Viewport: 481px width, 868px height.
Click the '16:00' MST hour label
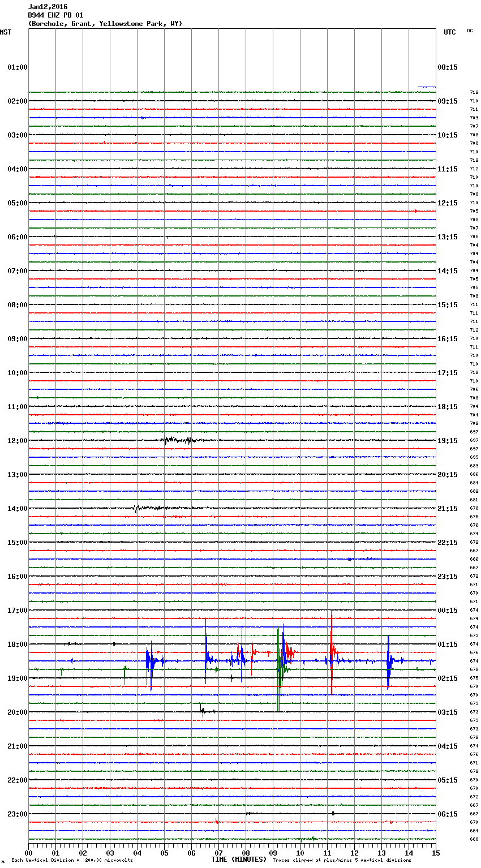click(x=18, y=577)
